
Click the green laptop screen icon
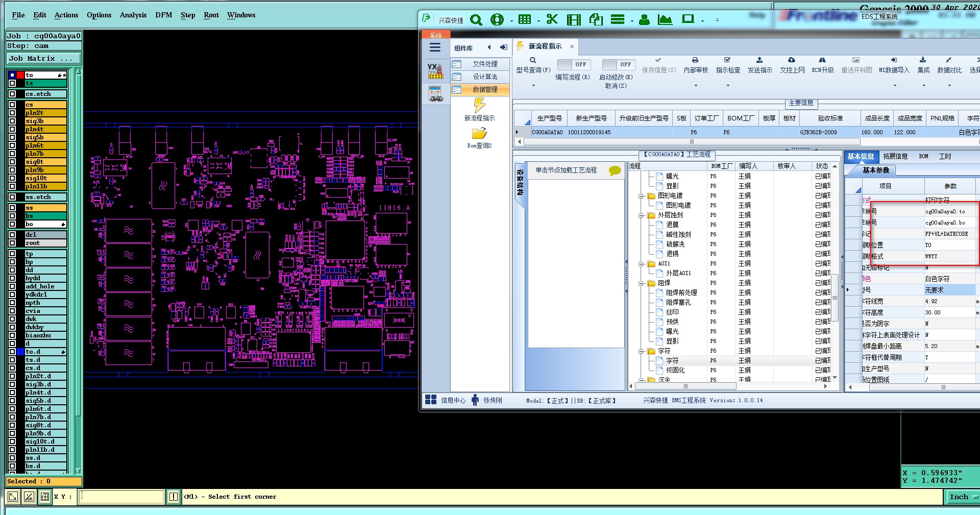688,19
